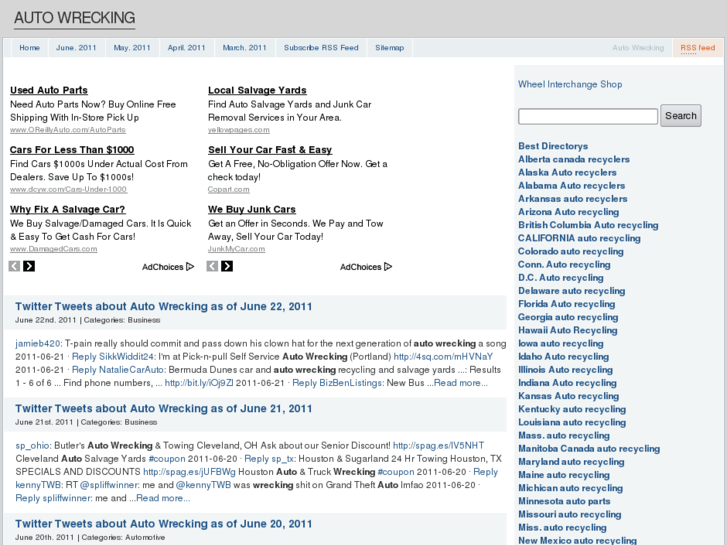Click the greyed Auto Wrecking nav link
727x545 pixels.
[x=638, y=48]
